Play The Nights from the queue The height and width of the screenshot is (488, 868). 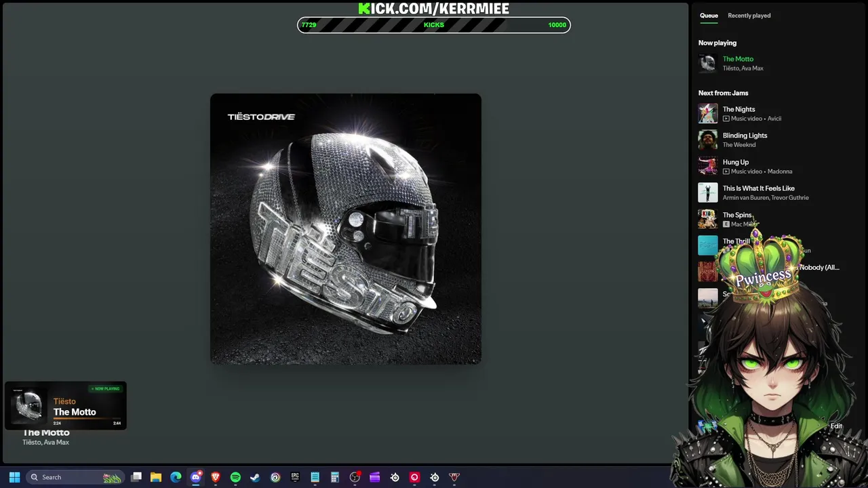pos(738,109)
